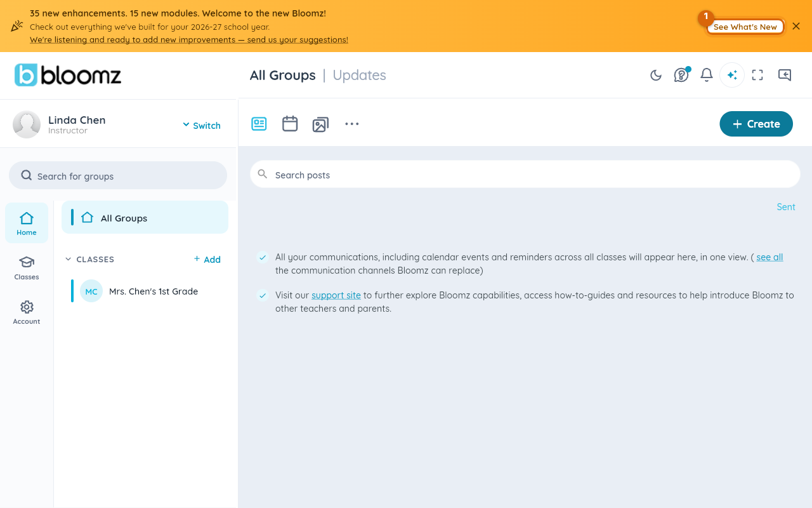Open the Switch account dropdown
Screen dimensions: 812x508
(x=202, y=125)
